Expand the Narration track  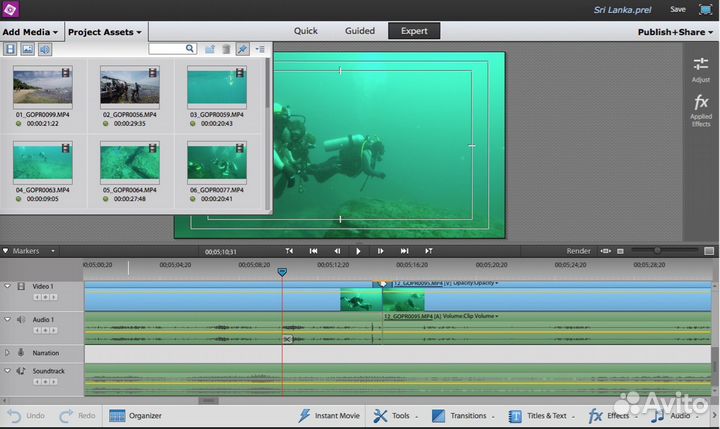coord(8,353)
